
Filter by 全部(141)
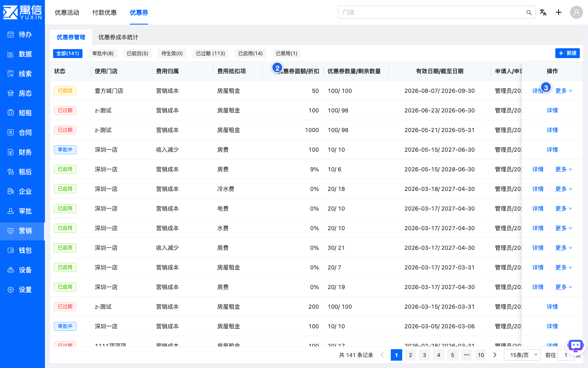coord(68,54)
